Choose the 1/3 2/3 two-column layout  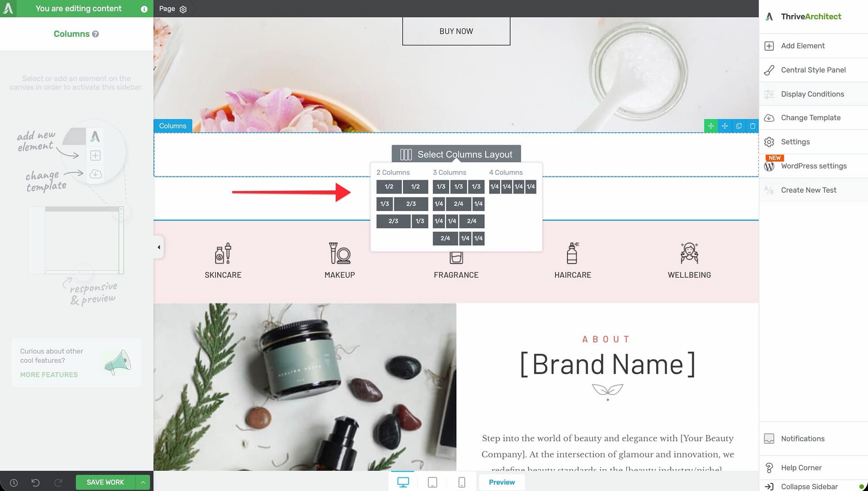click(x=402, y=204)
